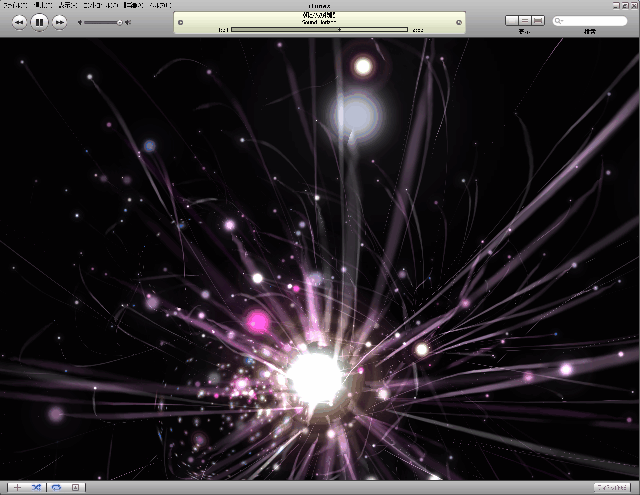640x495 pixels.
Task: Skip back to the previous track
Action: coord(19,22)
